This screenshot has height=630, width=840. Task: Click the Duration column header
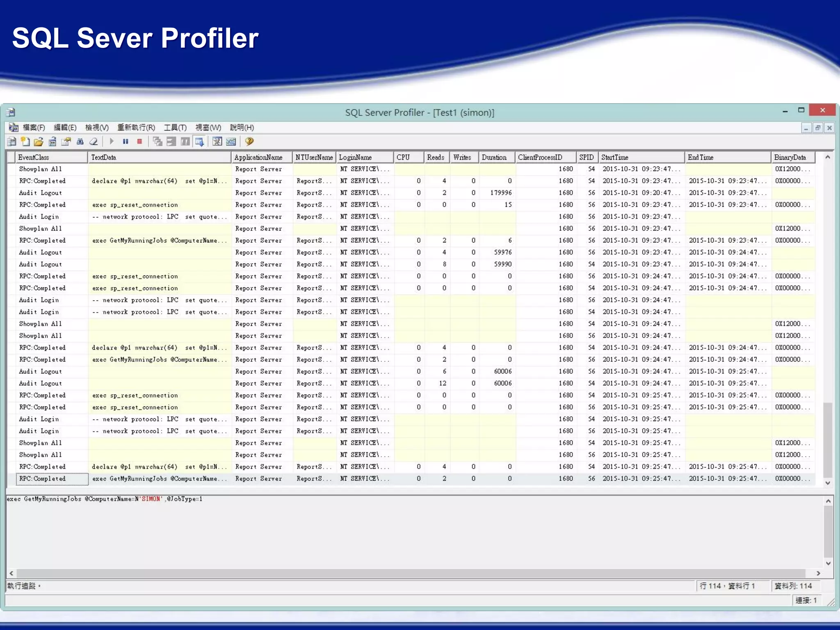tap(497, 157)
